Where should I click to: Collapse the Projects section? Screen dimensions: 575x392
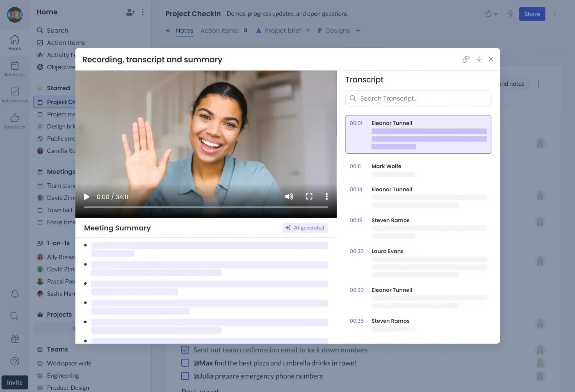[x=54, y=314]
